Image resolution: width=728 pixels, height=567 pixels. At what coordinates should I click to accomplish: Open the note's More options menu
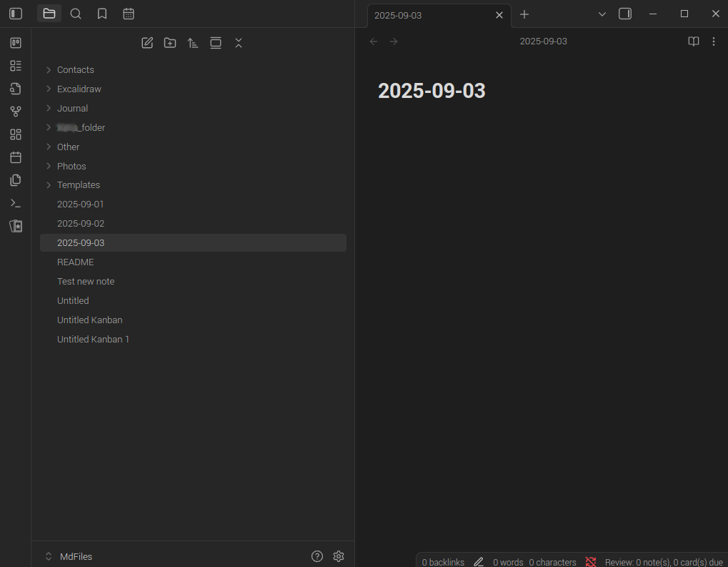pos(714,41)
